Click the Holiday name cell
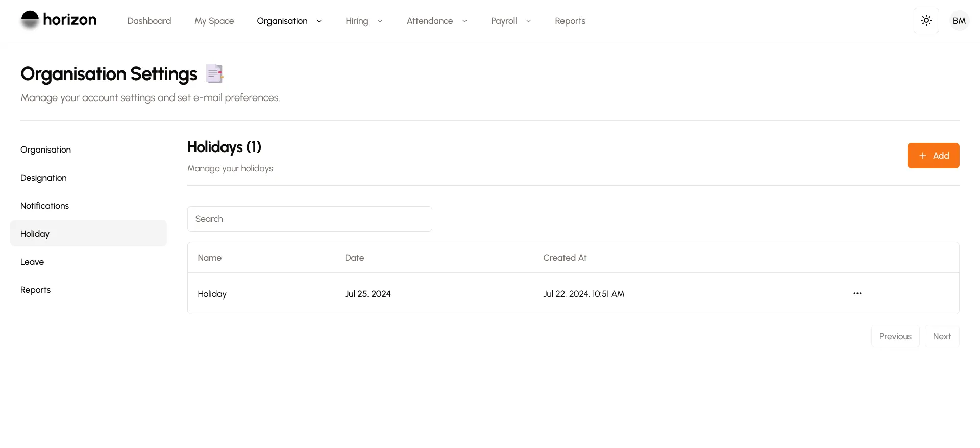 pyautogui.click(x=212, y=294)
